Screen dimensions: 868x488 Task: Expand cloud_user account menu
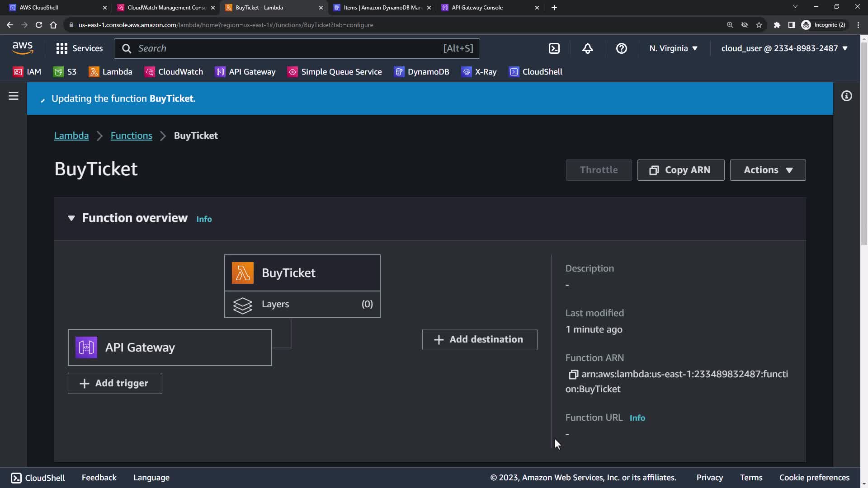[x=784, y=48]
